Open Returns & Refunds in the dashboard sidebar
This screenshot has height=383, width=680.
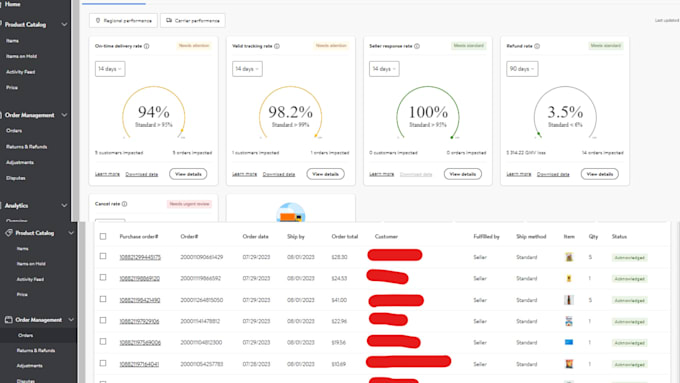point(26,147)
